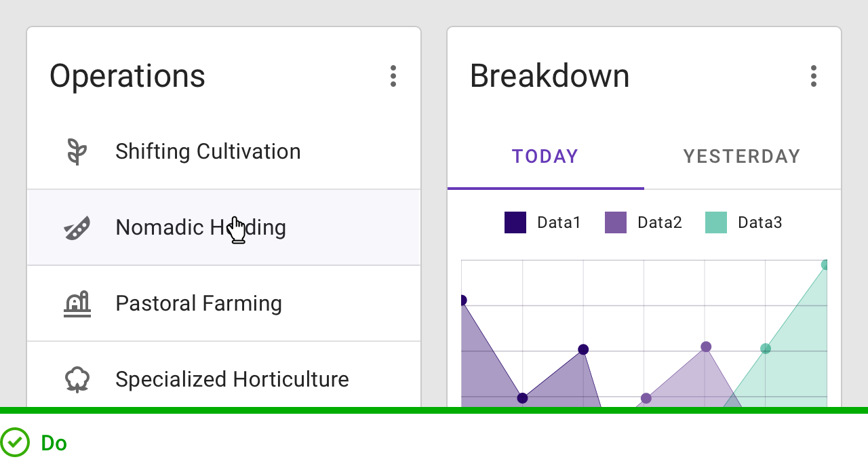Click the sprout icon beside Shifting Cultivation
This screenshot has height=468, width=868.
tap(77, 151)
